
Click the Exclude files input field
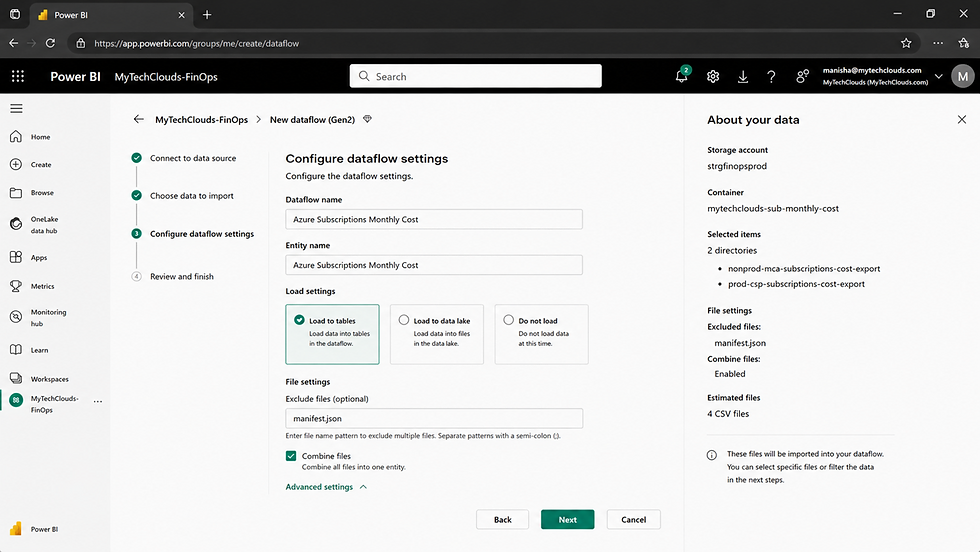(434, 418)
